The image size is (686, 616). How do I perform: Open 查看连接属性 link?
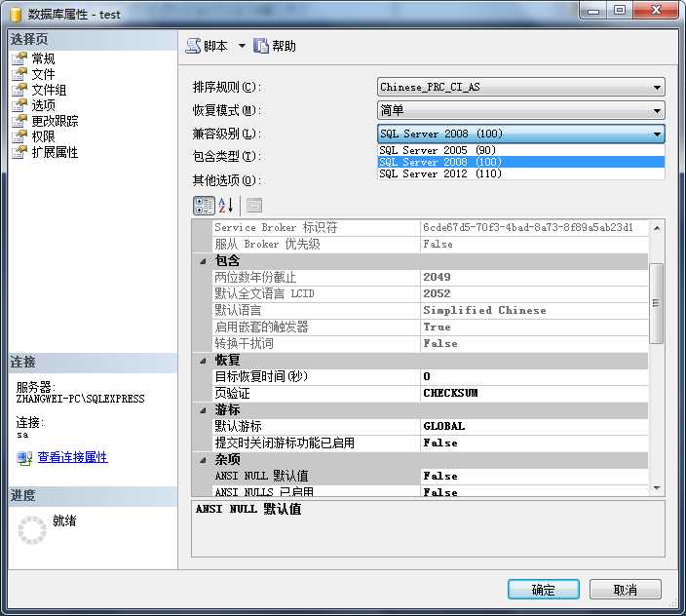(x=73, y=457)
